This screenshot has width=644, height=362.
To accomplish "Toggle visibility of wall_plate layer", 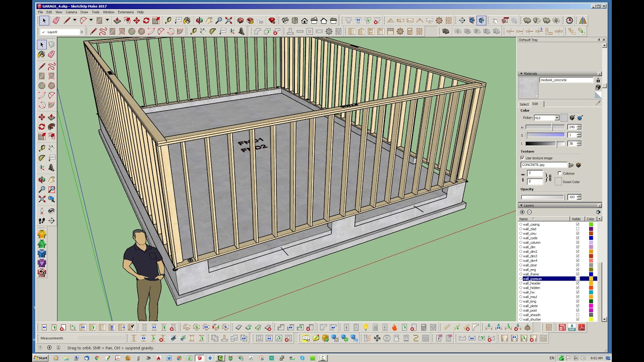I will pyautogui.click(x=578, y=306).
